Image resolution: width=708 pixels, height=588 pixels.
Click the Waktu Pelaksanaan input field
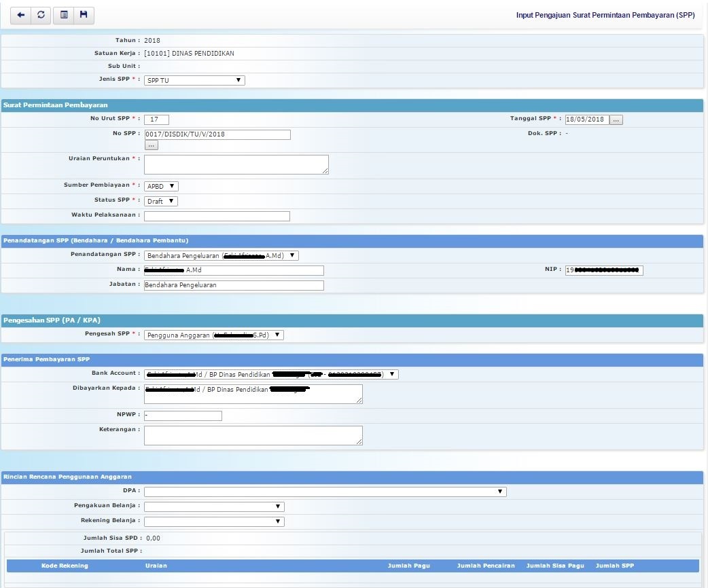(217, 217)
